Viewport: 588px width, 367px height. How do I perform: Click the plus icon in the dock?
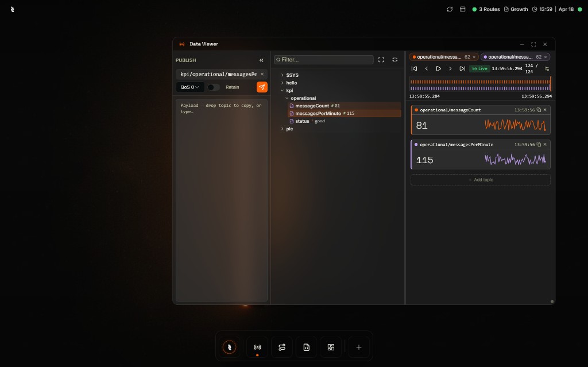[x=359, y=347]
